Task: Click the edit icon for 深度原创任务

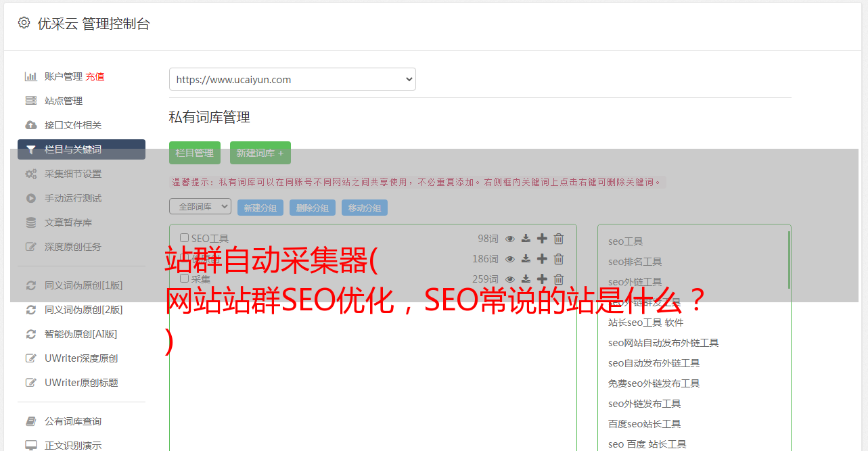Action: [31, 247]
